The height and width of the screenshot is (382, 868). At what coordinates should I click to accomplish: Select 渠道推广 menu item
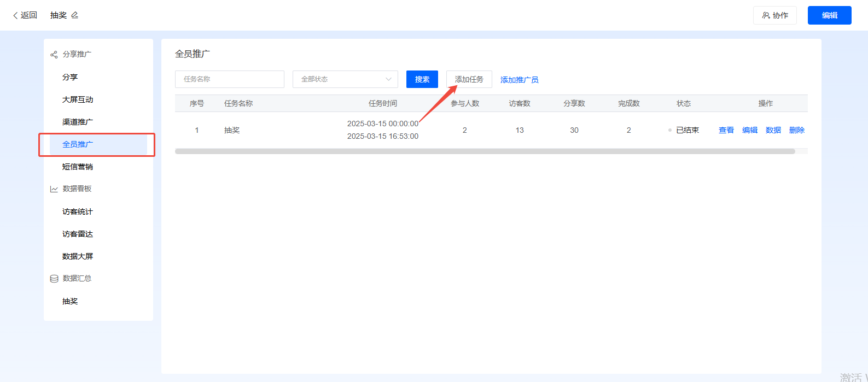(78, 122)
